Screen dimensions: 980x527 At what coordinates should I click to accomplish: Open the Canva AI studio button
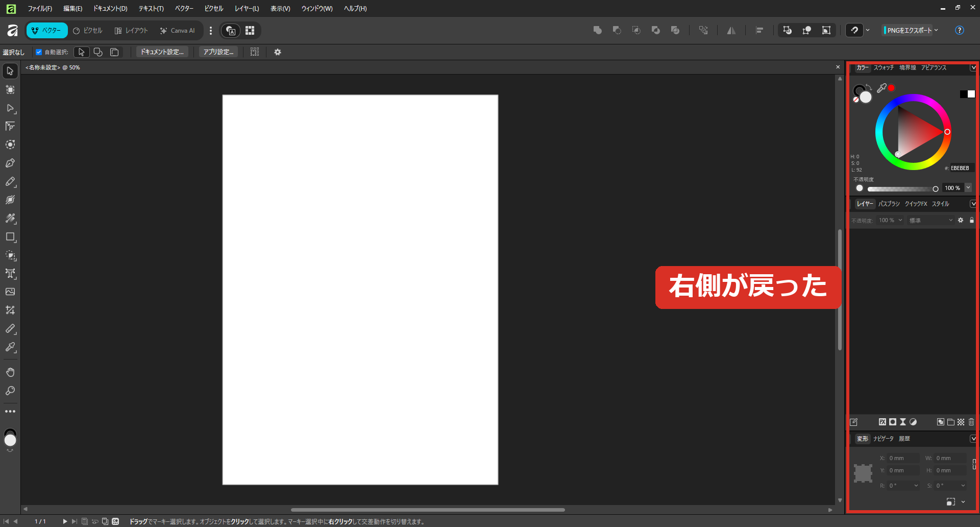click(177, 31)
